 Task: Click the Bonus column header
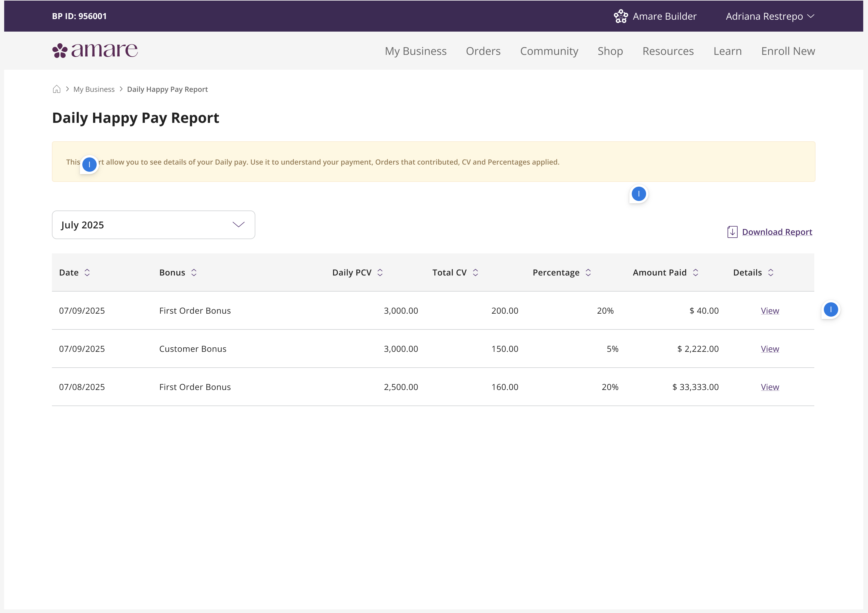point(172,273)
